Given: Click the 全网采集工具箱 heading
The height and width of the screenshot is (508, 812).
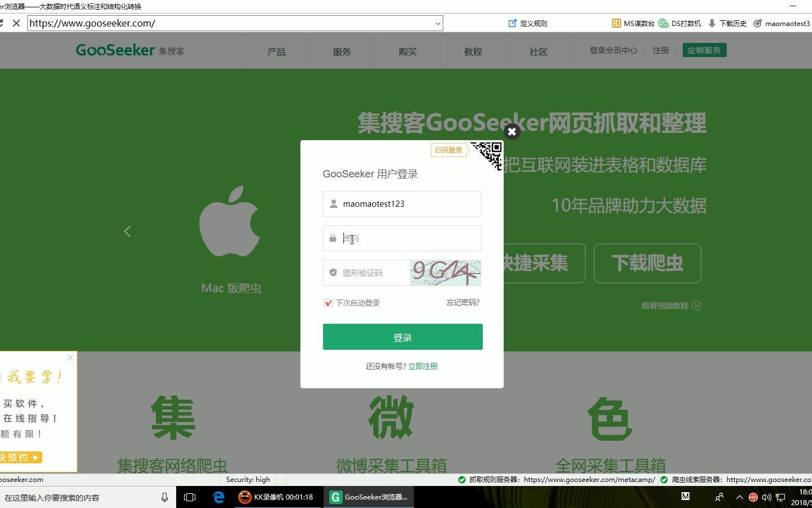Looking at the screenshot, I should click(x=610, y=466).
